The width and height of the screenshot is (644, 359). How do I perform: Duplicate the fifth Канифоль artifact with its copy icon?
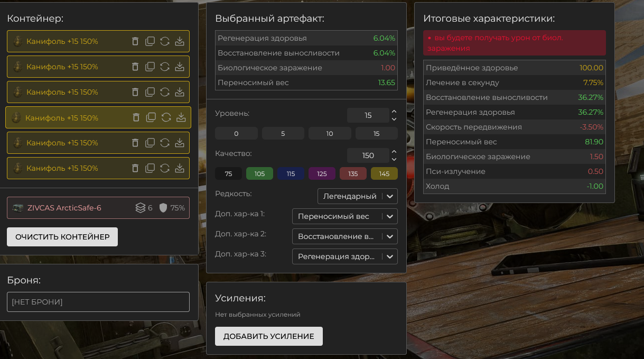click(x=150, y=143)
